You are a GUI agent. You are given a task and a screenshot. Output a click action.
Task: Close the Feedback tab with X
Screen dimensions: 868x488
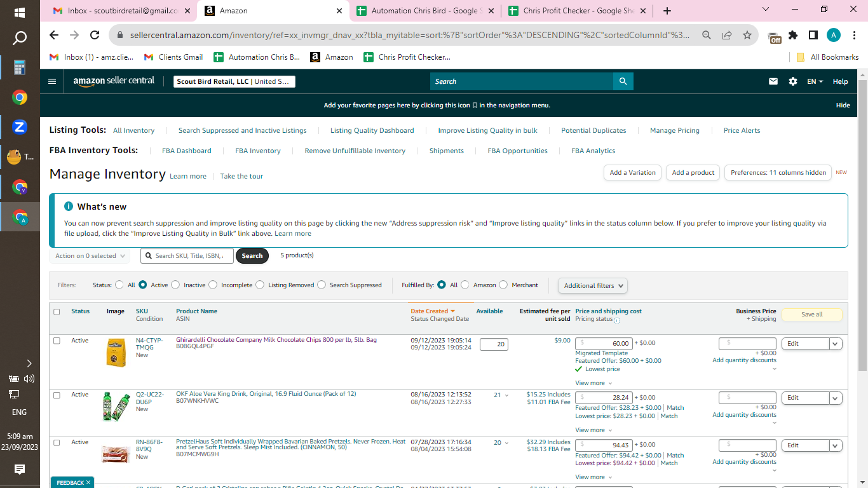pos(88,483)
